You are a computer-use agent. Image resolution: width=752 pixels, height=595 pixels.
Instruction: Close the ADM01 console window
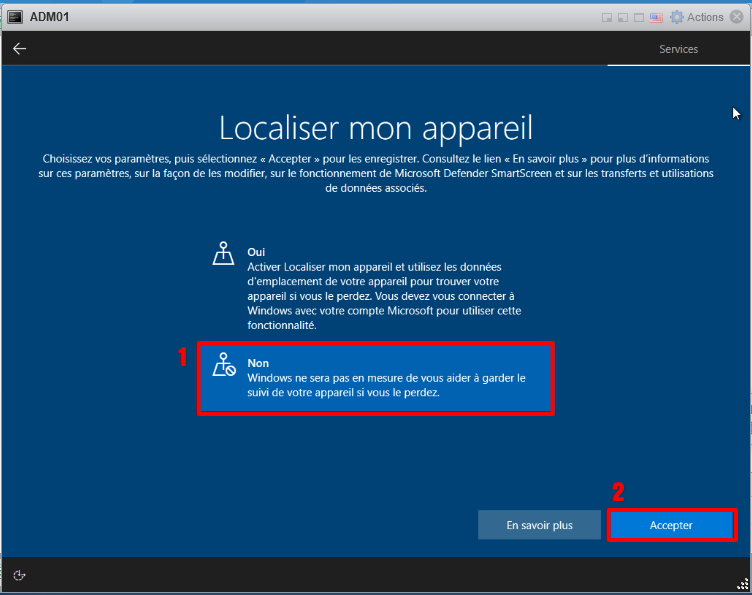739,17
